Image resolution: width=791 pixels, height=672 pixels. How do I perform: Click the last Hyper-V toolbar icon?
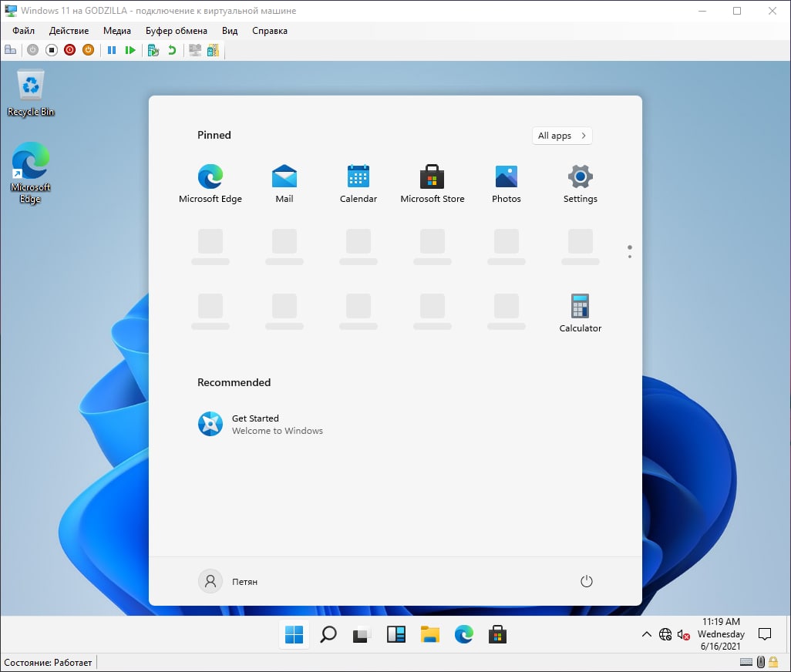tap(213, 50)
